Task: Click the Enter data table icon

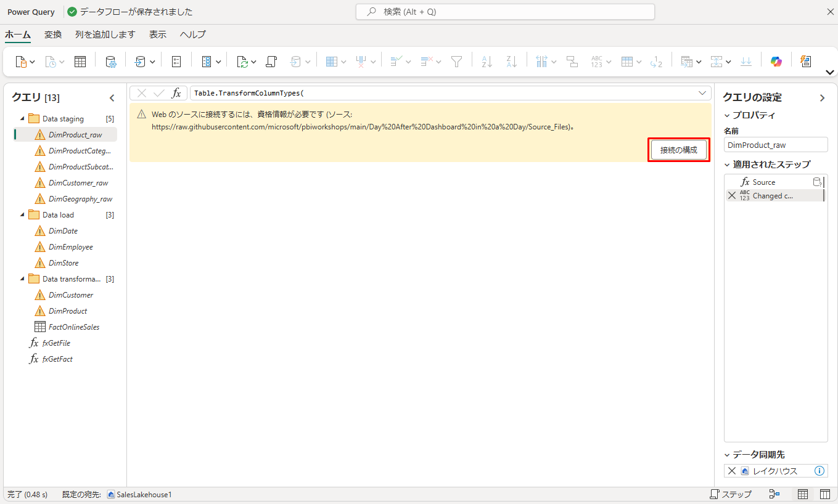Action: click(x=80, y=62)
